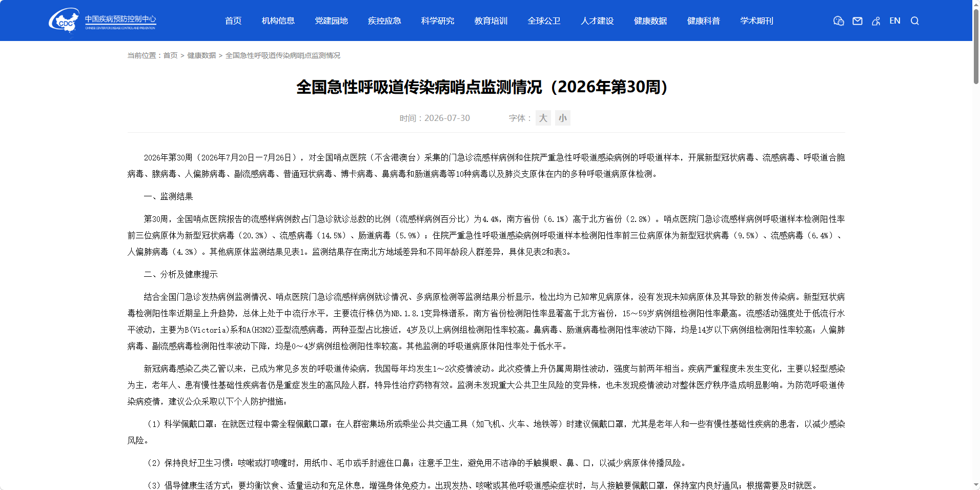This screenshot has height=490, width=980.
Task: Click 全国急性呼吸道传染病哨点监测情况 breadcrumb link
Action: [x=283, y=55]
